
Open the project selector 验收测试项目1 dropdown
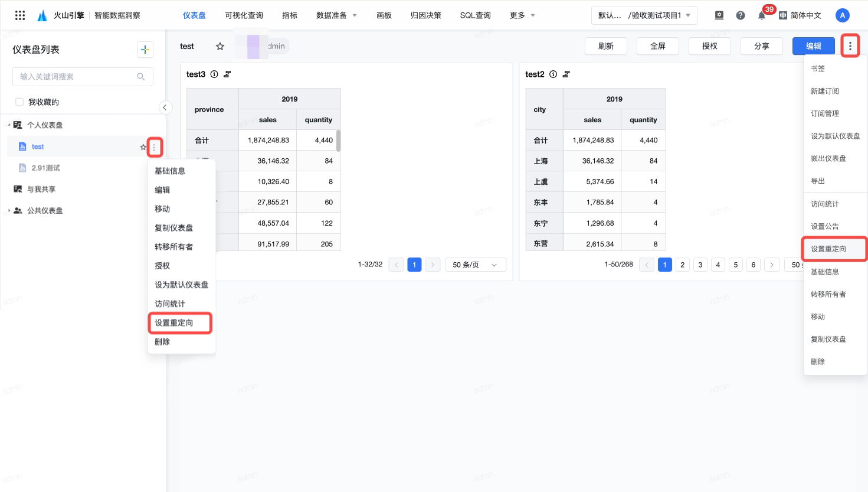click(644, 15)
